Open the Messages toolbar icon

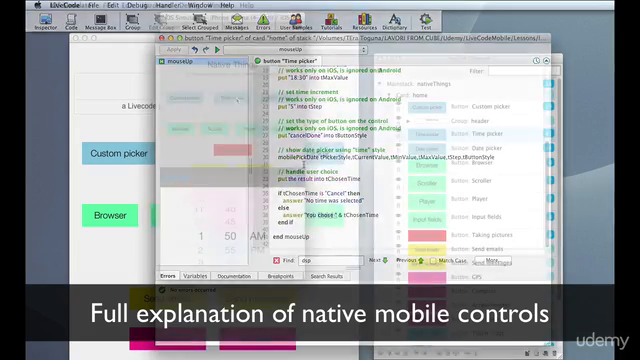237,22
